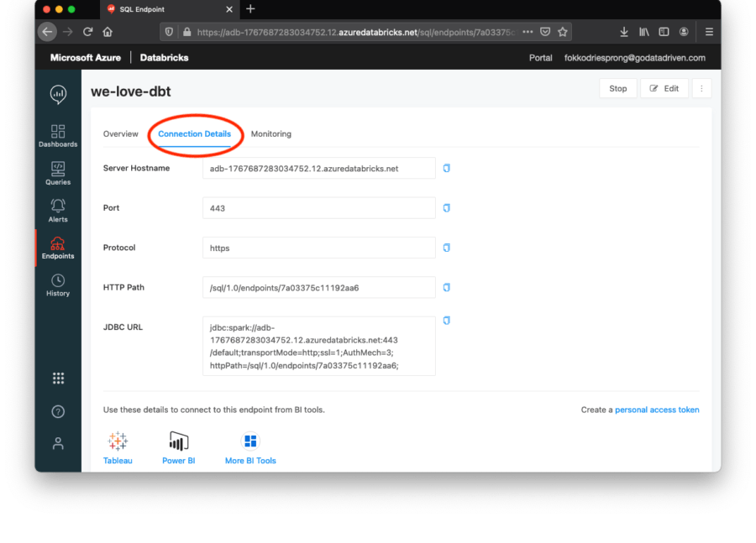
Task: Open the Dashboards section in sidebar
Action: [58, 135]
